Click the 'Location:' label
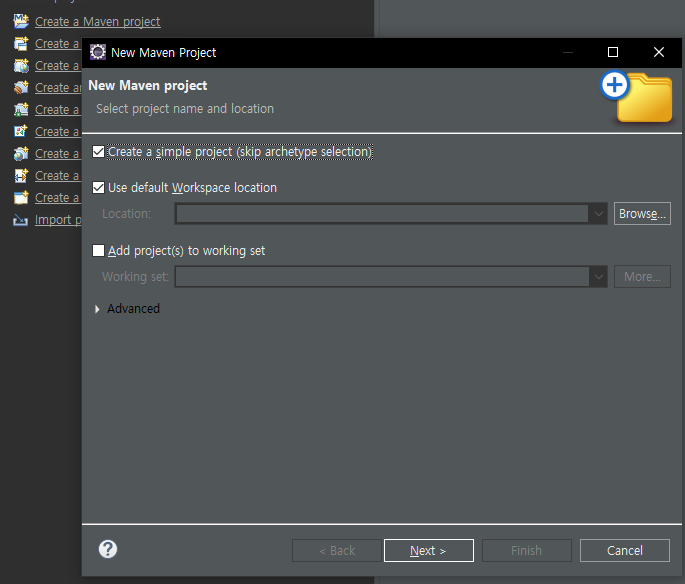The height and width of the screenshot is (584, 685). point(126,214)
